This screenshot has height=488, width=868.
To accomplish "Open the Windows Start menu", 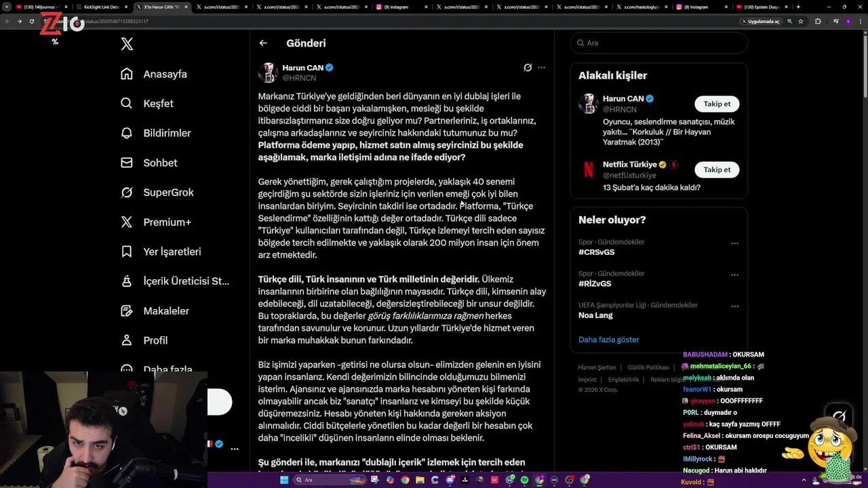I will [x=284, y=480].
